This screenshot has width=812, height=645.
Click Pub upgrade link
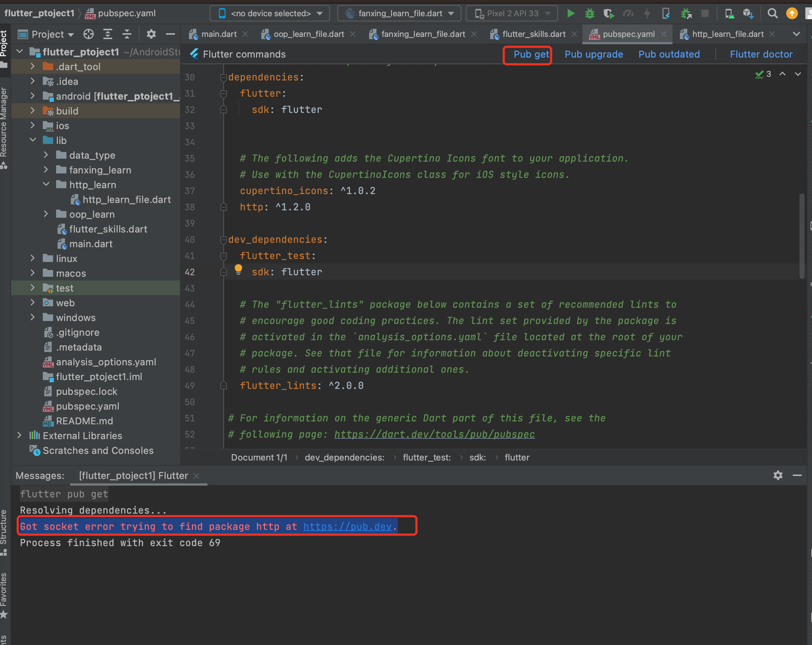[x=593, y=55]
